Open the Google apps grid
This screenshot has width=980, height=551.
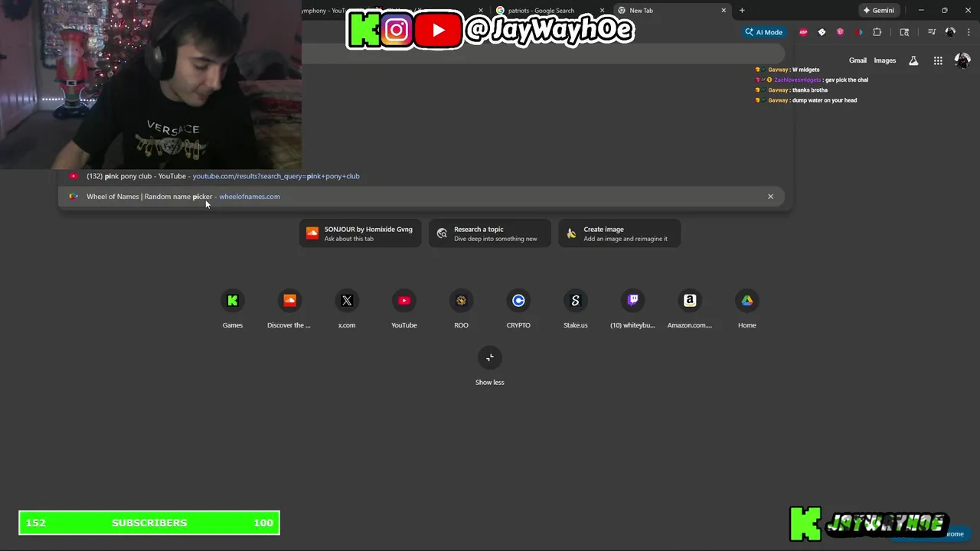[938, 60]
